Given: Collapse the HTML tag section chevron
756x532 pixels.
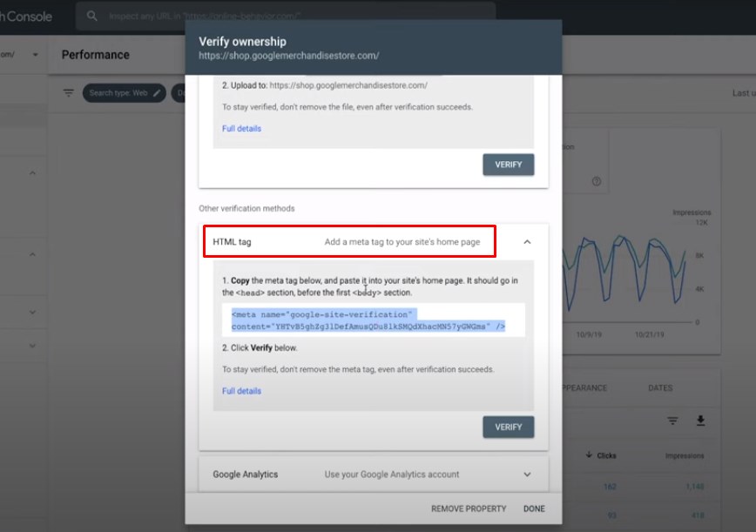Looking at the screenshot, I should click(527, 242).
